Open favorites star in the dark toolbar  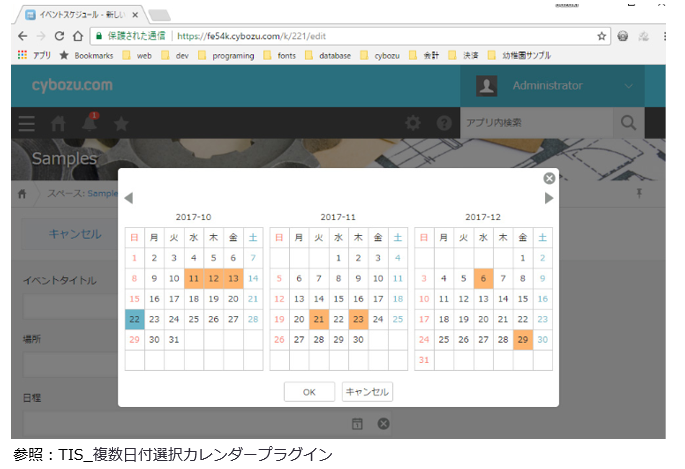(121, 124)
